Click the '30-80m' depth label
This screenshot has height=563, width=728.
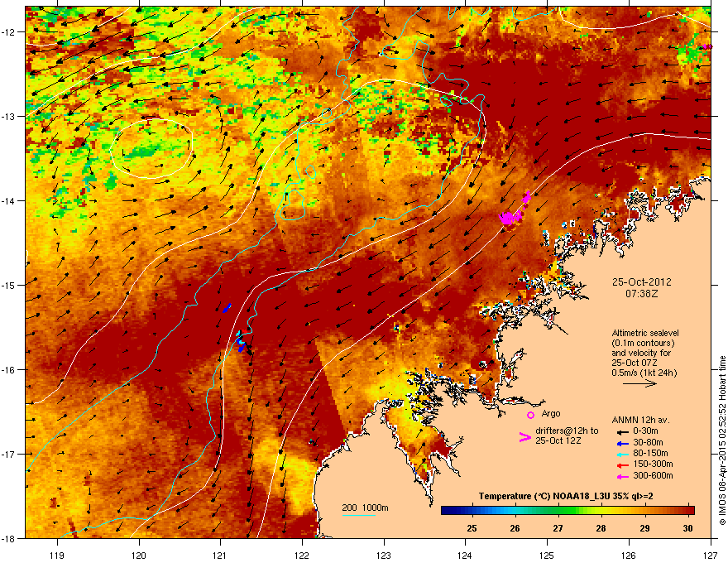tap(648, 442)
